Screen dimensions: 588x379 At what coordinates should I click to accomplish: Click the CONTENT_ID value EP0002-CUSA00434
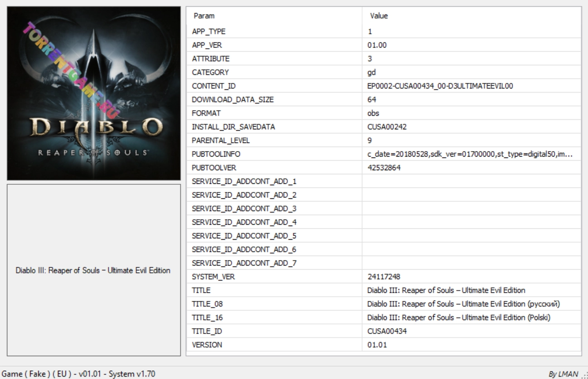tap(440, 86)
